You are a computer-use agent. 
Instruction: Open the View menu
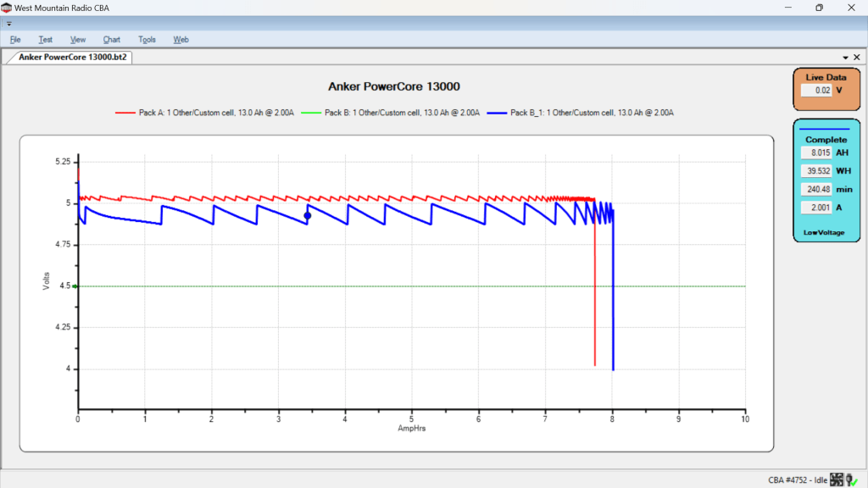pos(78,39)
